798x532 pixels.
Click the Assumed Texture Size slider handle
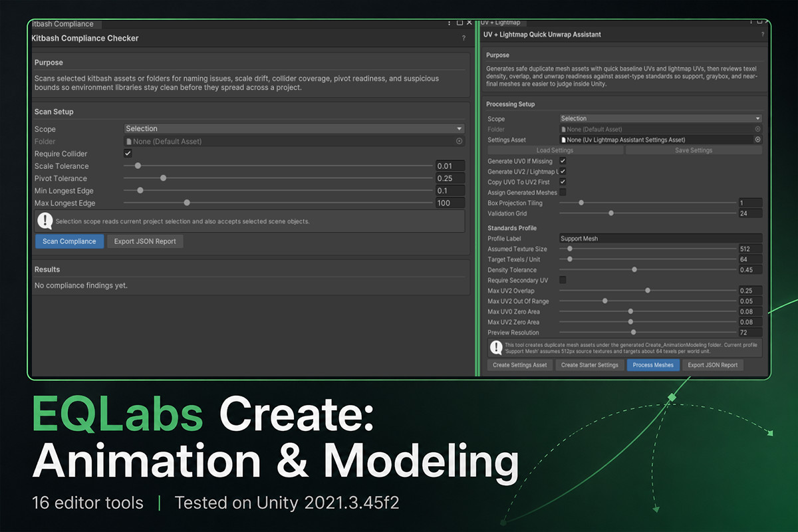(570, 249)
